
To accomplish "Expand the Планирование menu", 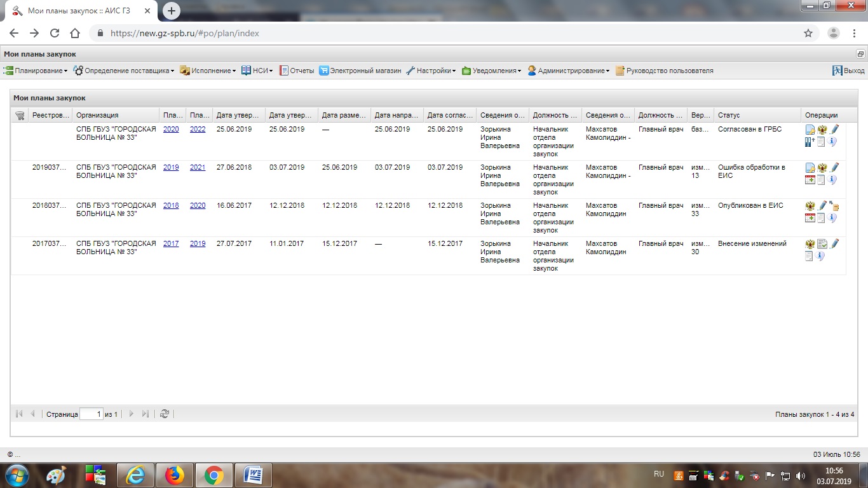I will pyautogui.click(x=36, y=71).
